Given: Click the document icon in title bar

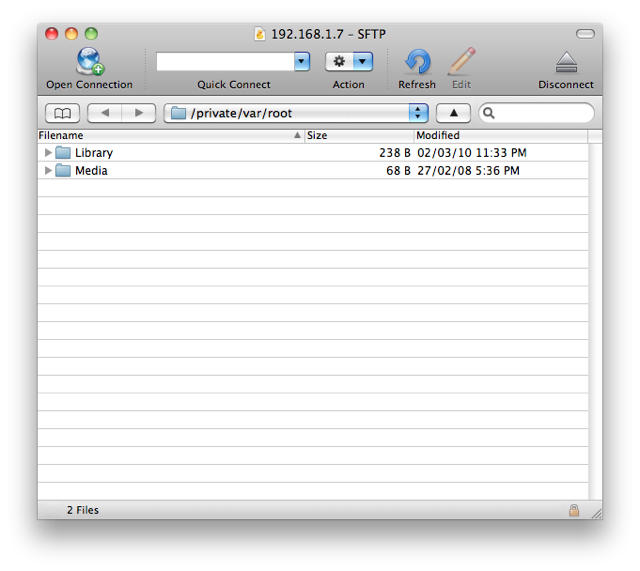Looking at the screenshot, I should tap(260, 34).
